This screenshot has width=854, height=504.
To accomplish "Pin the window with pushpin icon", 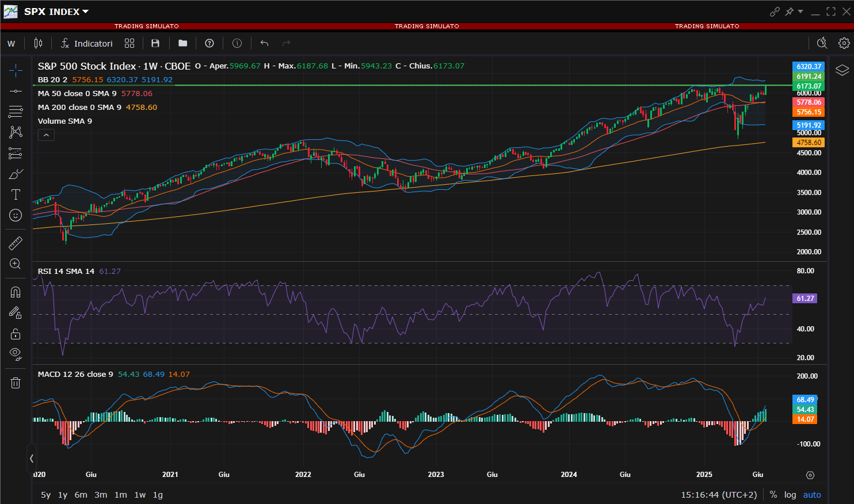I will click(790, 12).
